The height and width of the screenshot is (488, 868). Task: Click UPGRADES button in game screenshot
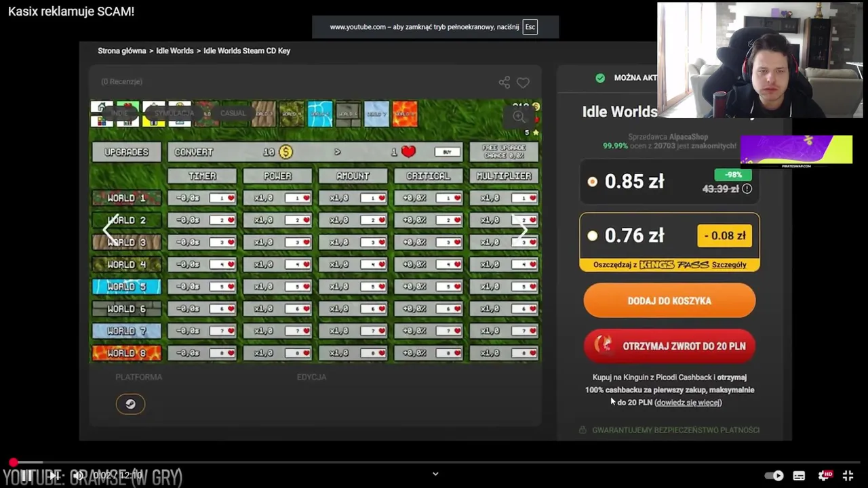[127, 152]
